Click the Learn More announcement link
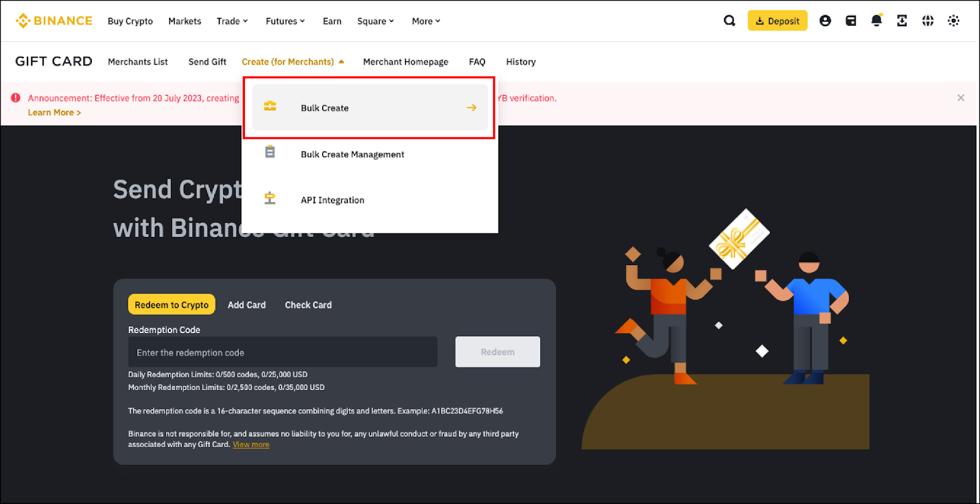 (54, 113)
